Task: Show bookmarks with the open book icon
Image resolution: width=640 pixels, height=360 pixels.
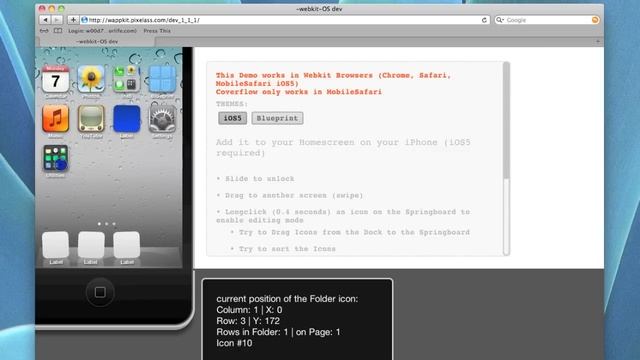Action: pyautogui.click(x=58, y=31)
